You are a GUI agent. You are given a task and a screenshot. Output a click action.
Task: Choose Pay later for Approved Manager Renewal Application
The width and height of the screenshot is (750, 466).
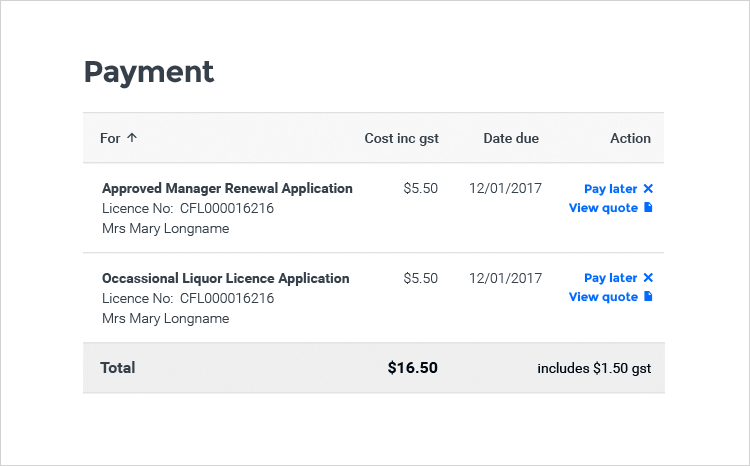(x=610, y=189)
